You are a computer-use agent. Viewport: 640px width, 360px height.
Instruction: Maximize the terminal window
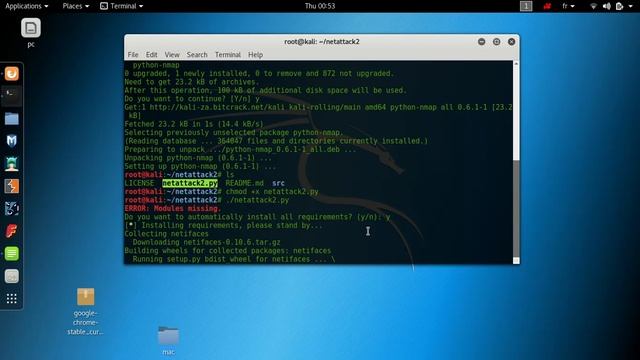(496, 42)
